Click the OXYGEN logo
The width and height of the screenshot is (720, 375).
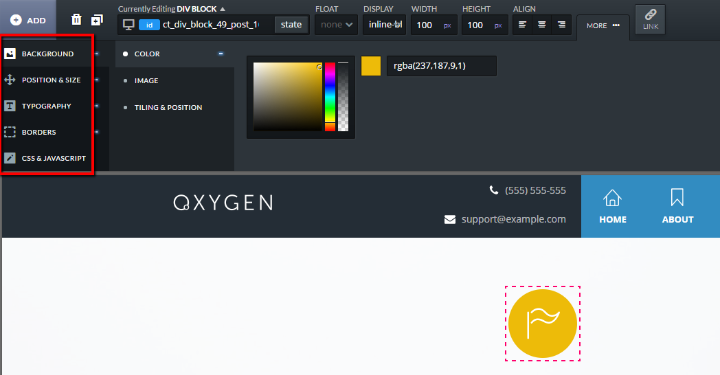tap(223, 202)
